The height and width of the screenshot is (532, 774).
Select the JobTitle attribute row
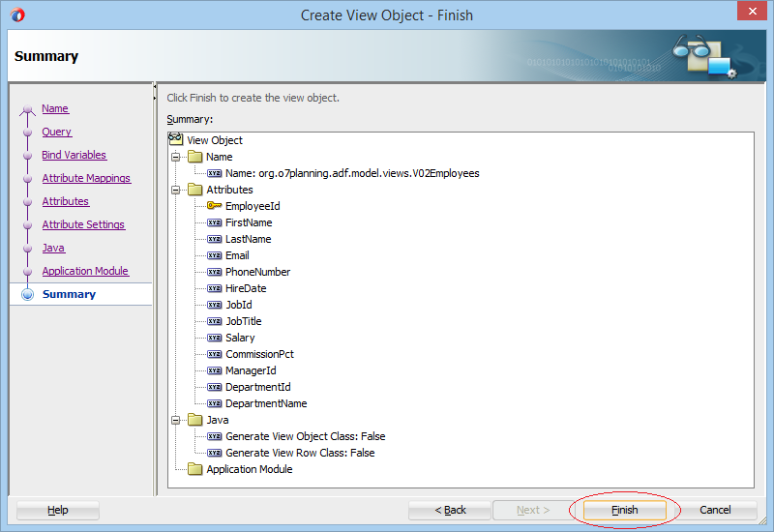pos(244,321)
